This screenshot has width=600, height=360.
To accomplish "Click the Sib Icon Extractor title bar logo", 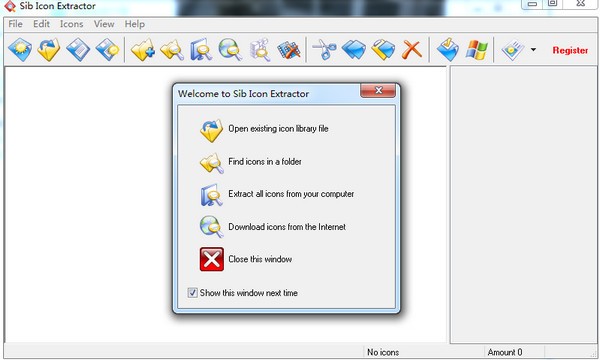I will pos(10,6).
